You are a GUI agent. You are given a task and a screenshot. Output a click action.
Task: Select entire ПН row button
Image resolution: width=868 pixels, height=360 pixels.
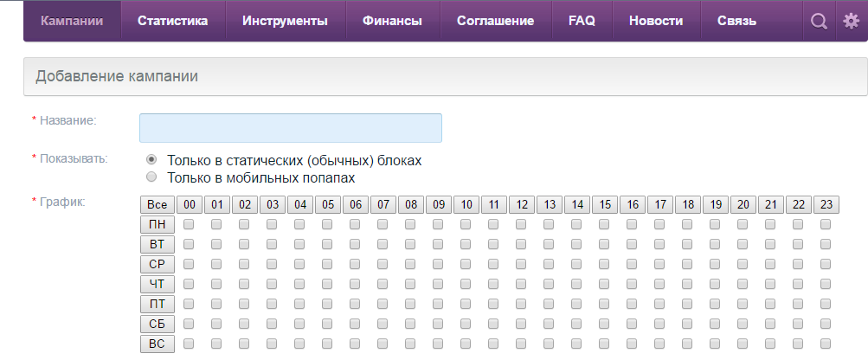[x=158, y=225]
